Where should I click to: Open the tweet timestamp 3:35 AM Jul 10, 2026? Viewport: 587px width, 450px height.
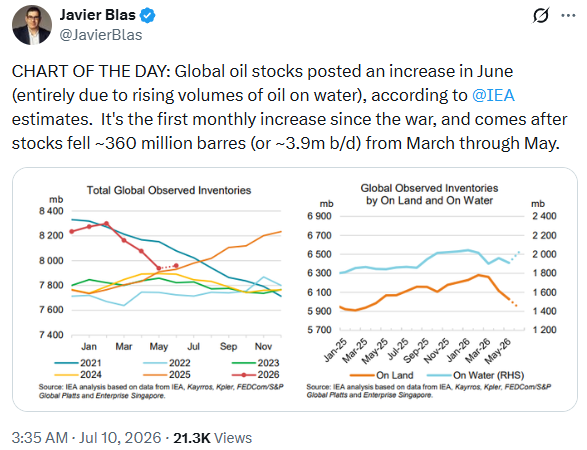tap(86, 438)
